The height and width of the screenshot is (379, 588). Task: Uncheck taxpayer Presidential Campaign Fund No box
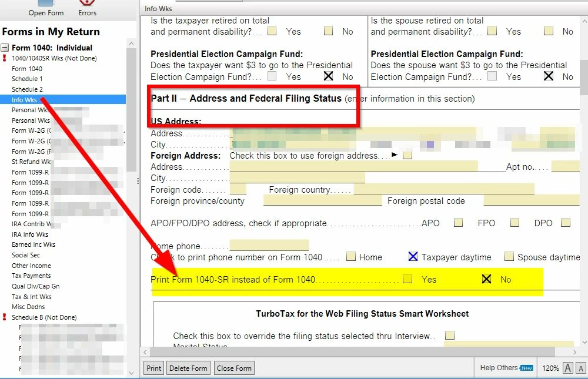tap(328, 76)
